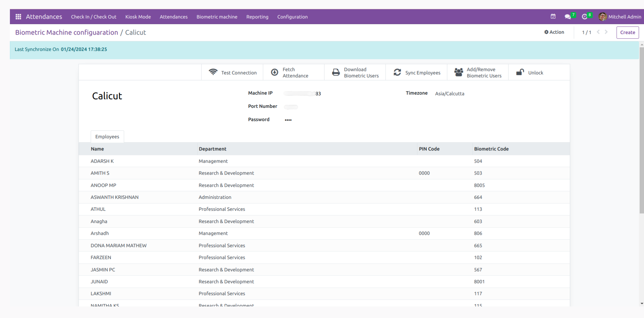
Task: Select the AMITH S employee row
Action: (x=324, y=173)
